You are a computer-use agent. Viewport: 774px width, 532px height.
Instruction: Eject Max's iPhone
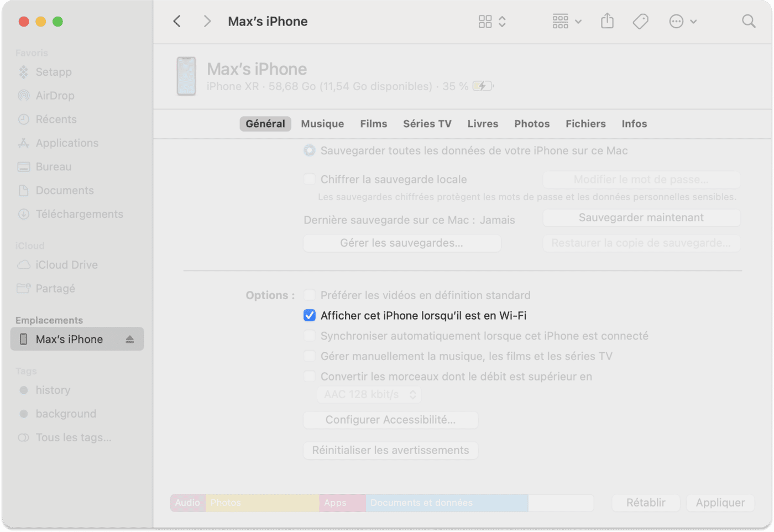pos(130,339)
